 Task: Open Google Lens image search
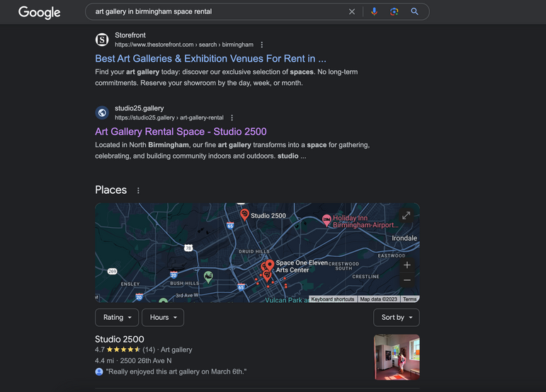[x=394, y=11]
